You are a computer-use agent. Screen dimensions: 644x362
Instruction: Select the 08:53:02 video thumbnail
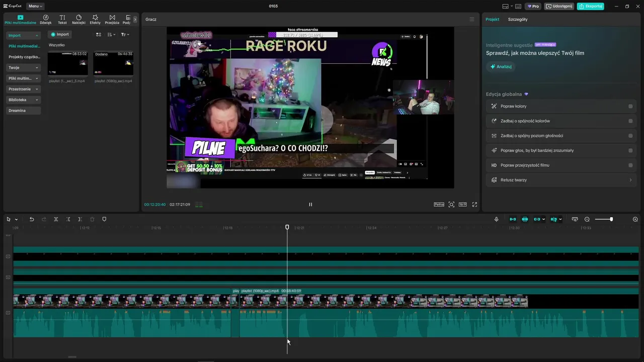pos(68,63)
